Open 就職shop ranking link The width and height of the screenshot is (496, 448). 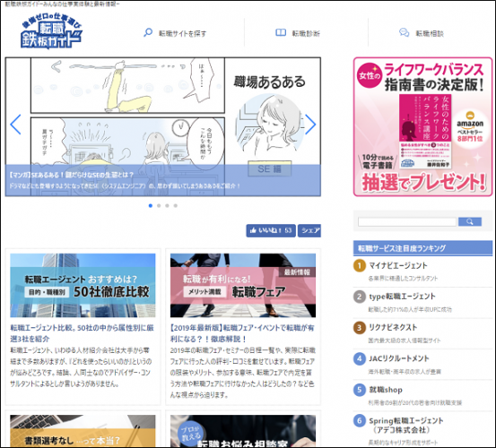[386, 390]
